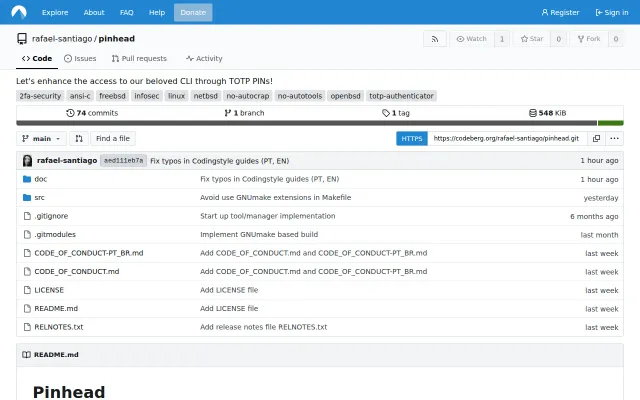Open the Activity tab
Image resolution: width=640 pixels, height=400 pixels.
(204, 58)
